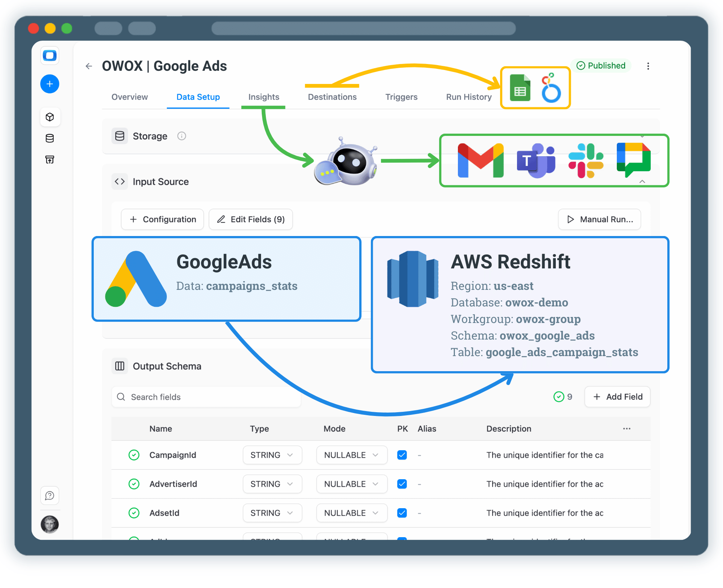This screenshot has height=588, width=723.
Task: Toggle PK checkbox for AdvertiserId
Action: 402,484
